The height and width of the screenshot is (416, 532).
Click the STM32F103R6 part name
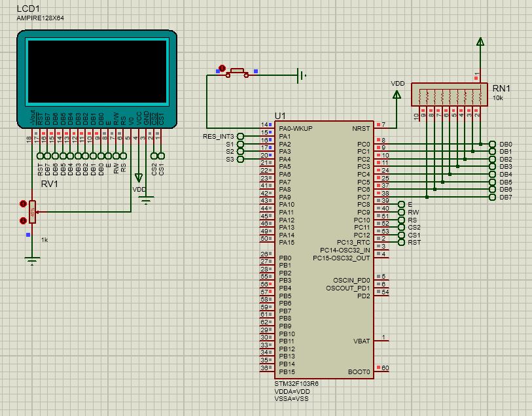[x=296, y=384]
